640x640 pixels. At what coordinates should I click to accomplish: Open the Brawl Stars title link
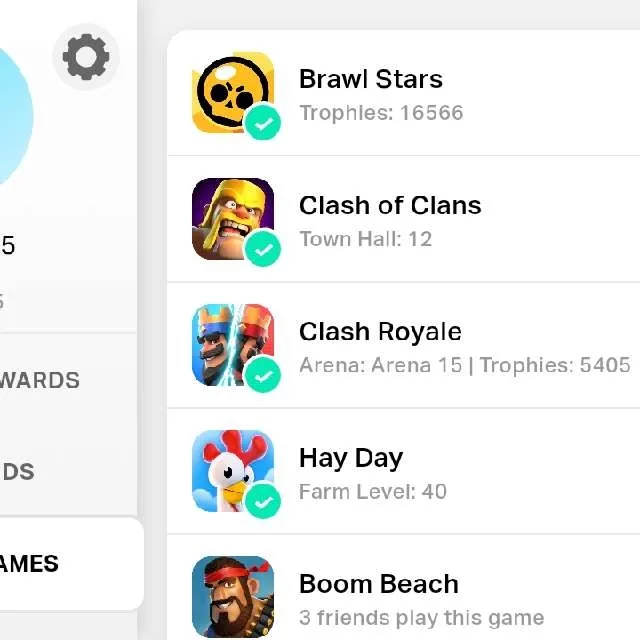(371, 79)
